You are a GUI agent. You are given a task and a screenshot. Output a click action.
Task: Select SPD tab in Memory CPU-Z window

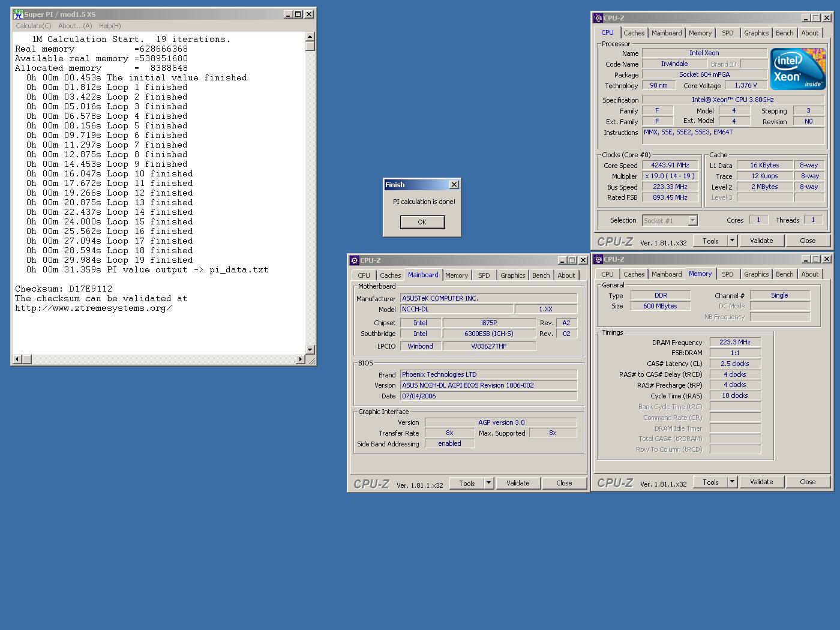point(728,274)
